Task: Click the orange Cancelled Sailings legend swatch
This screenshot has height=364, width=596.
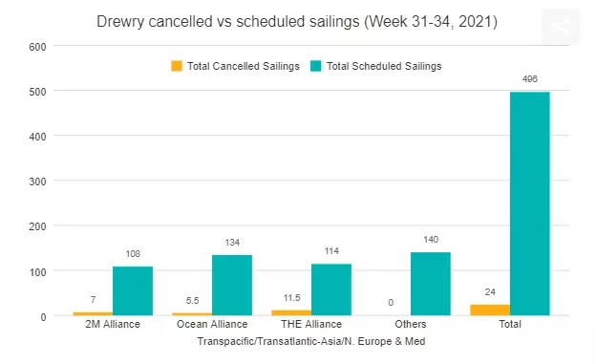Action: pos(177,66)
